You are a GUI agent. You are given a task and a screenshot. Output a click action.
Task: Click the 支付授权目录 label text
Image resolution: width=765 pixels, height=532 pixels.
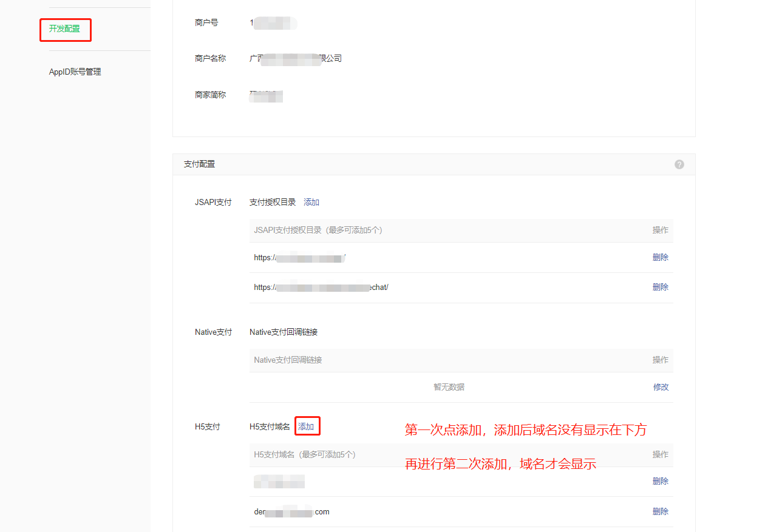[273, 202]
